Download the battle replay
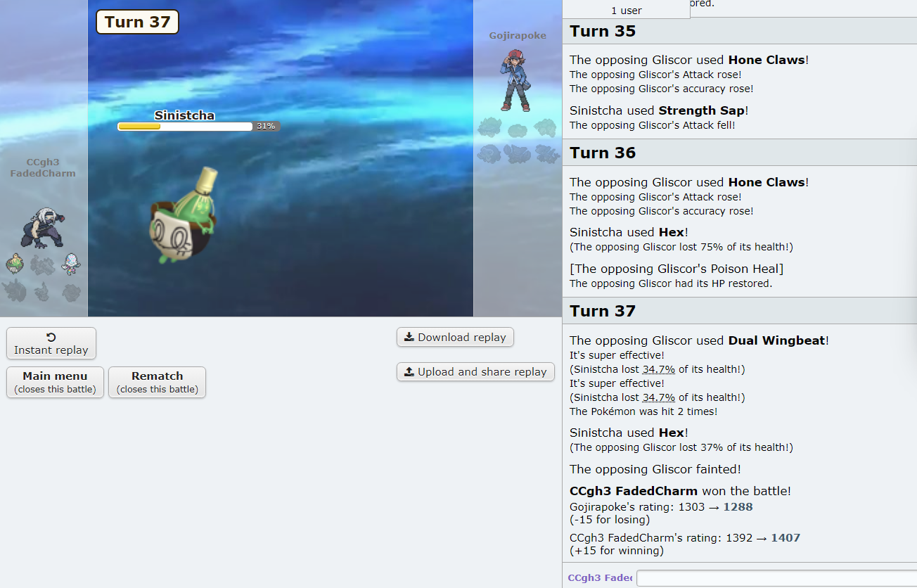 [455, 337]
